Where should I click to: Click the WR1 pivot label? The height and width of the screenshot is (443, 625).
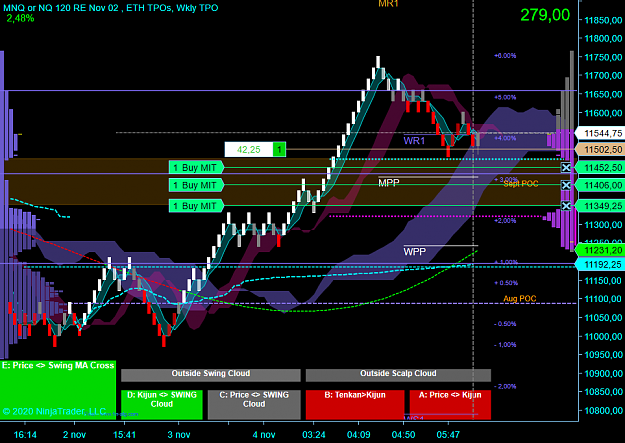point(414,141)
